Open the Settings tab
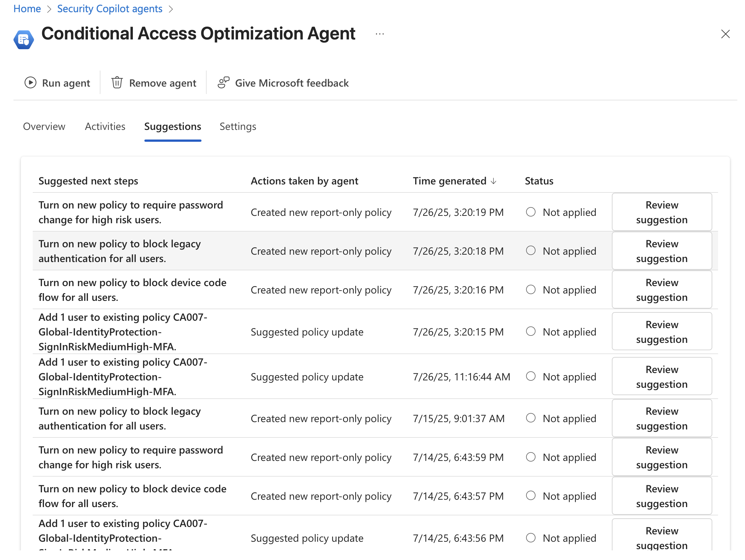Viewport: 745px width, 560px height. 238,127
